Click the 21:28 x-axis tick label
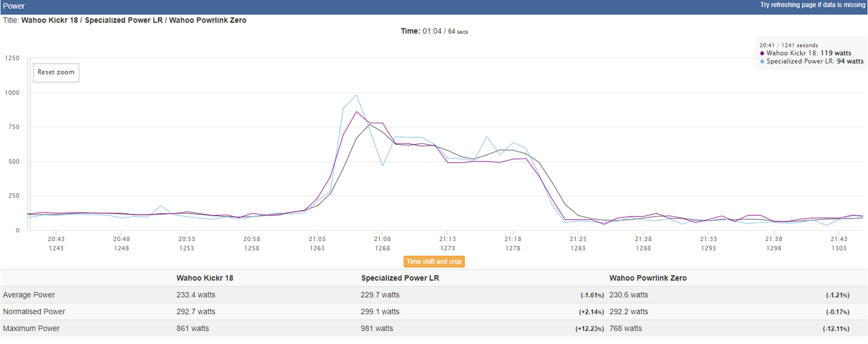868x344 pixels. (x=643, y=239)
